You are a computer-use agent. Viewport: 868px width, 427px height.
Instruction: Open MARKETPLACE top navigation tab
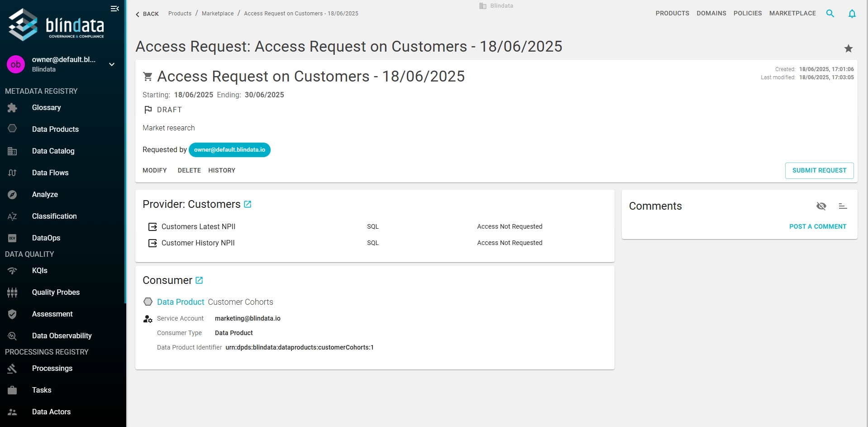[x=792, y=13]
